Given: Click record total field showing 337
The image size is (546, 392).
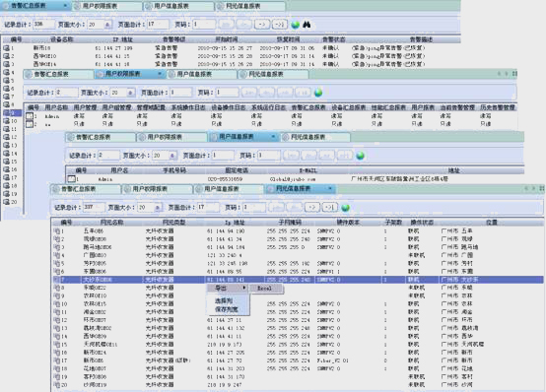Looking at the screenshot, I should 94,208.
